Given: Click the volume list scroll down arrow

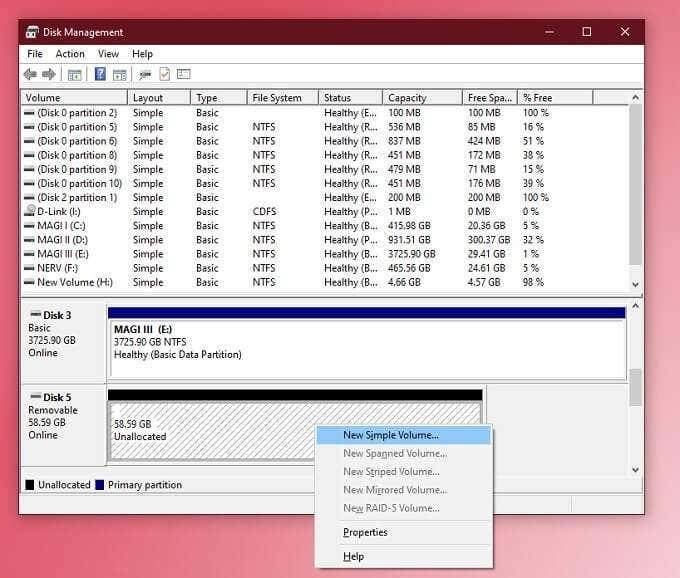Looking at the screenshot, I should [635, 285].
